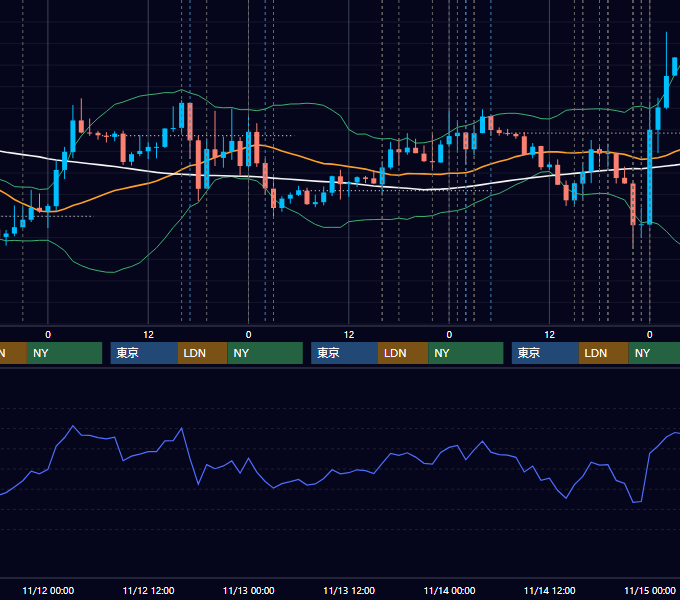Click the hour label 0 above 11/14 00:00
The width and height of the screenshot is (680, 600).
(449, 335)
